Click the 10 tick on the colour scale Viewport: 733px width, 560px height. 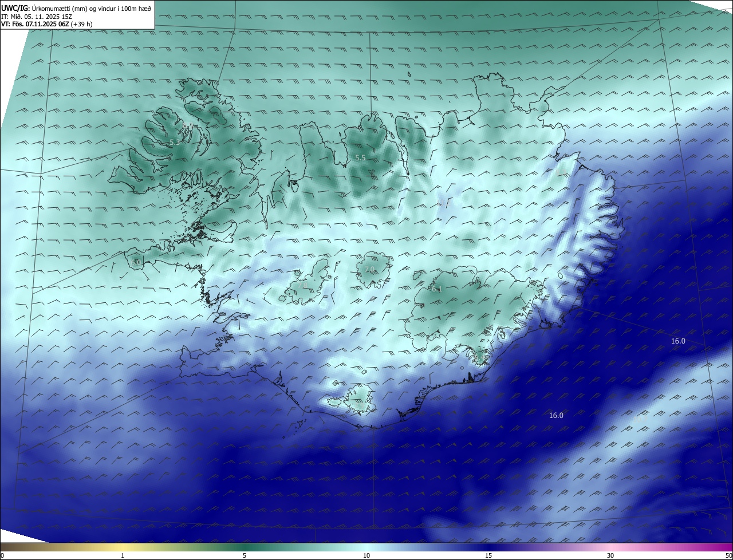(366, 555)
